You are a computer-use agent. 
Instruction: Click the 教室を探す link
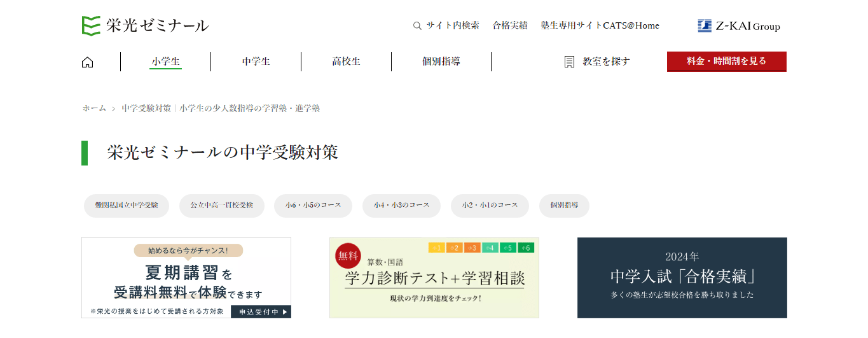606,62
